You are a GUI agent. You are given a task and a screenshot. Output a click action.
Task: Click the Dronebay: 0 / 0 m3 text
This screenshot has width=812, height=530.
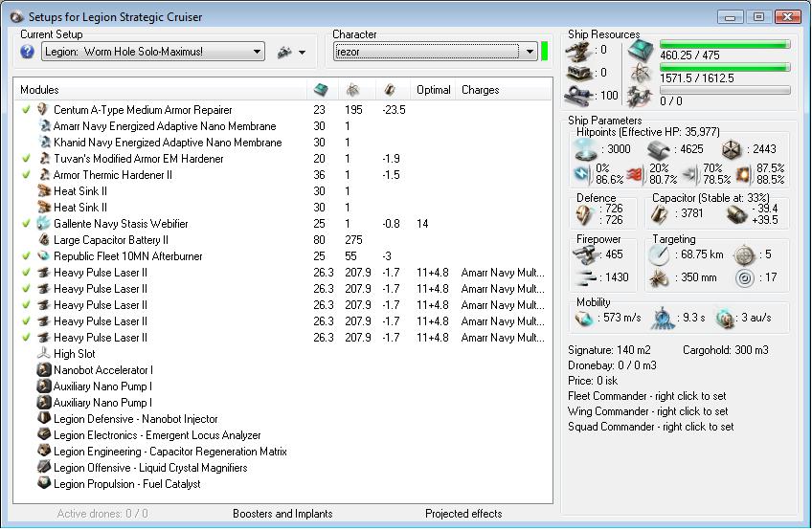click(612, 365)
